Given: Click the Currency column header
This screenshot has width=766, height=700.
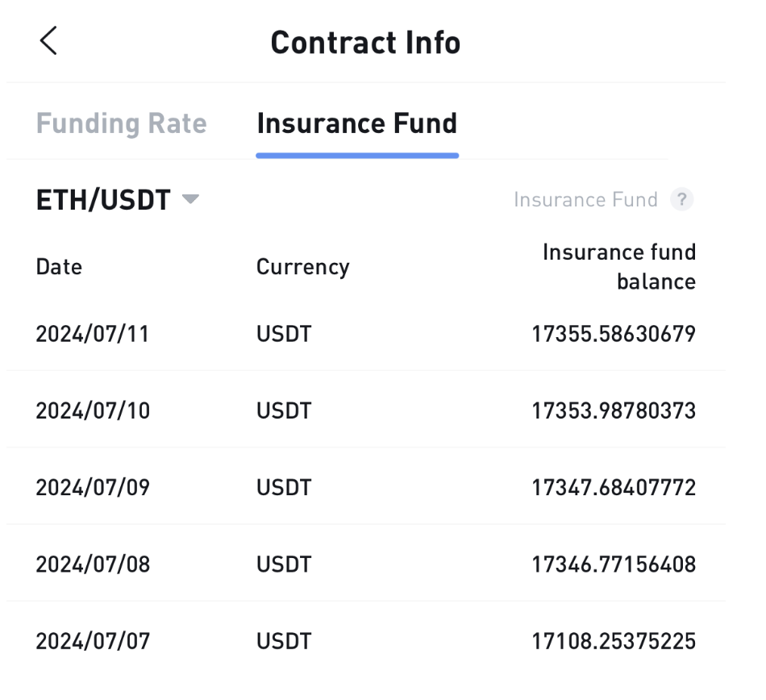Looking at the screenshot, I should point(303,267).
